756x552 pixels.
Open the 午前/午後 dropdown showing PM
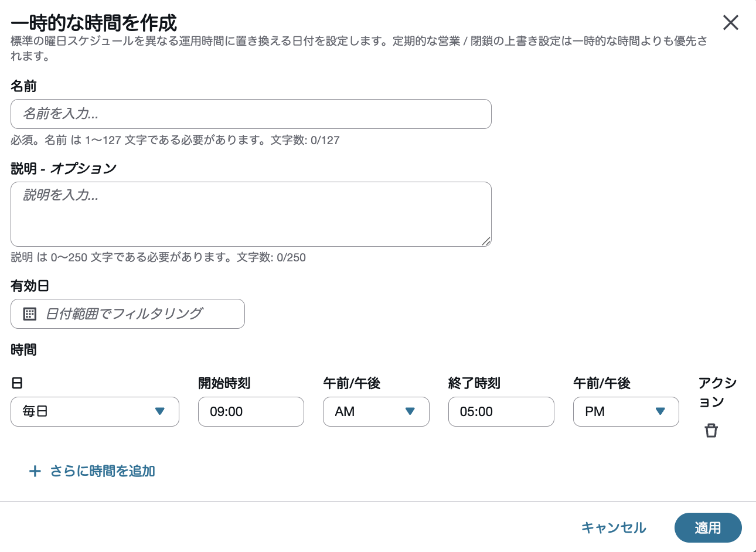(x=625, y=411)
